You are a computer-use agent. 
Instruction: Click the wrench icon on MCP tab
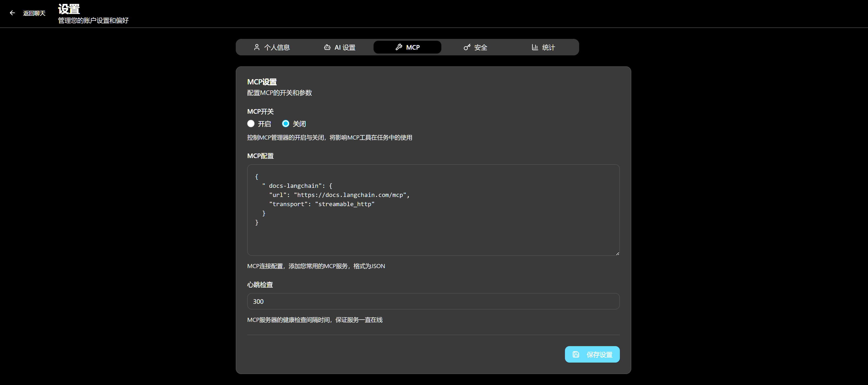coord(399,47)
